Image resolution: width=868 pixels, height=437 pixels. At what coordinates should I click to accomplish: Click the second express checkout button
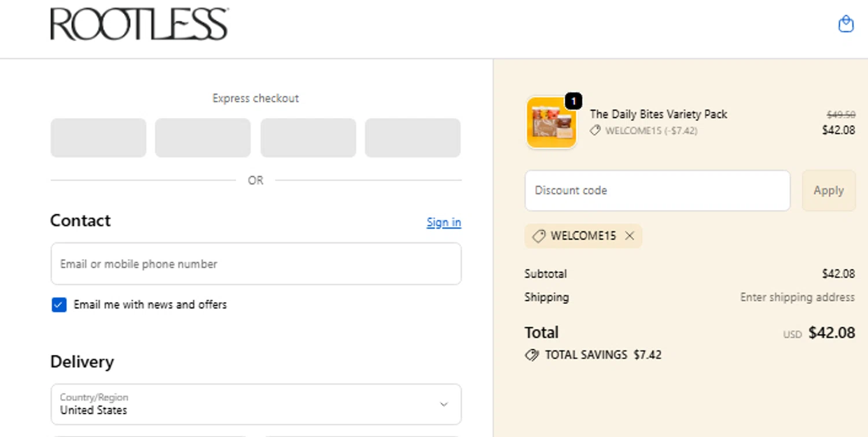tap(203, 138)
